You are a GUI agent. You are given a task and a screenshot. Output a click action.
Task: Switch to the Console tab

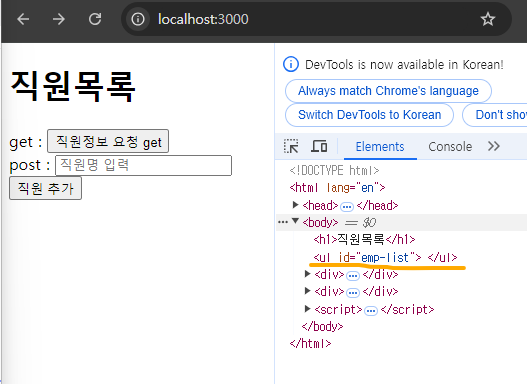pos(450,147)
